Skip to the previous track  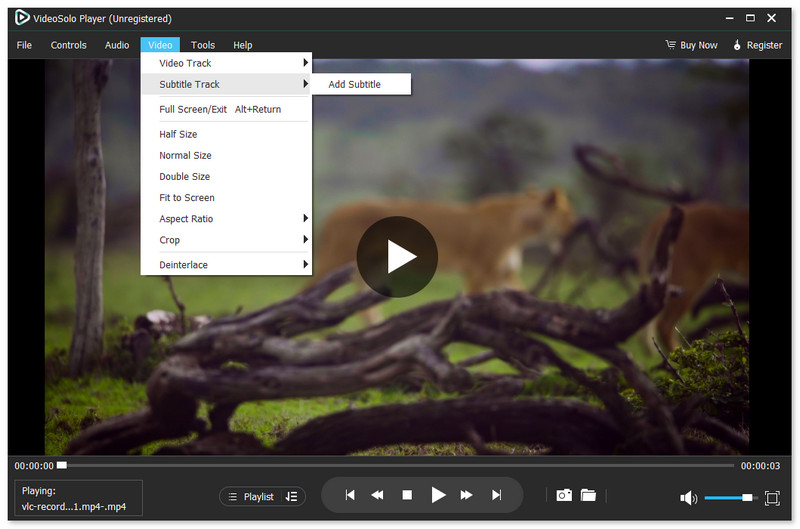(x=349, y=495)
